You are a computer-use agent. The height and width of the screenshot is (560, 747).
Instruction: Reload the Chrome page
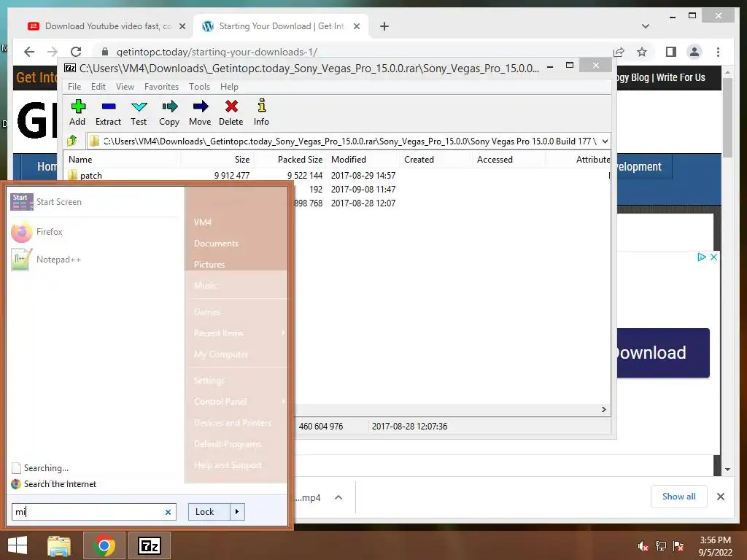[x=76, y=52]
